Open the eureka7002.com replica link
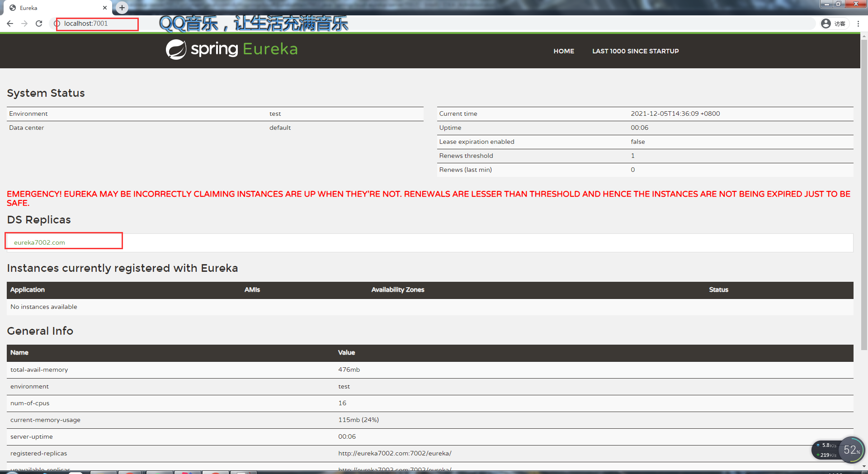 click(x=39, y=242)
